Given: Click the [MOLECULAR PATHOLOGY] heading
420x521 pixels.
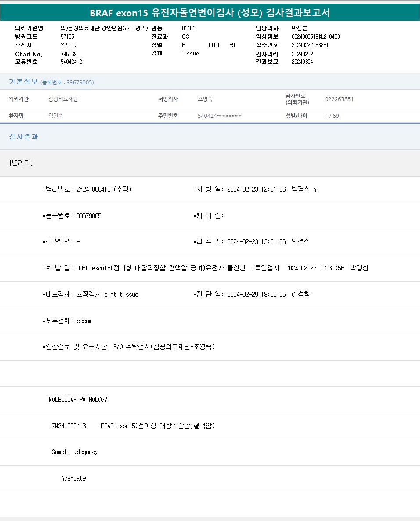Looking at the screenshot, I should tap(78, 400).
